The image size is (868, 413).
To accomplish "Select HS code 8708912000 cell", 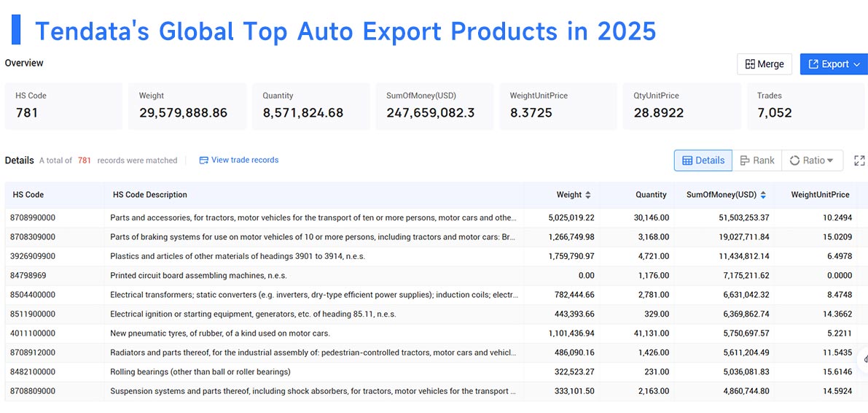I will [33, 352].
